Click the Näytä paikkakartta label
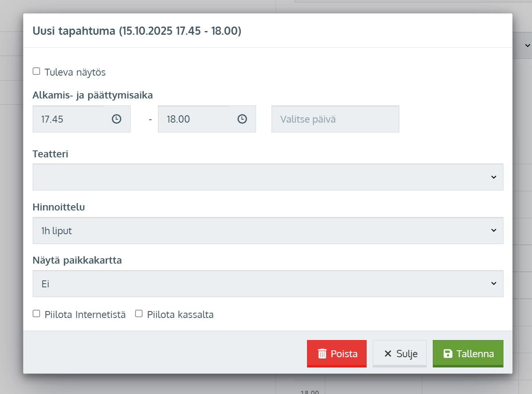Viewport: 532px width, 394px height. [77, 260]
